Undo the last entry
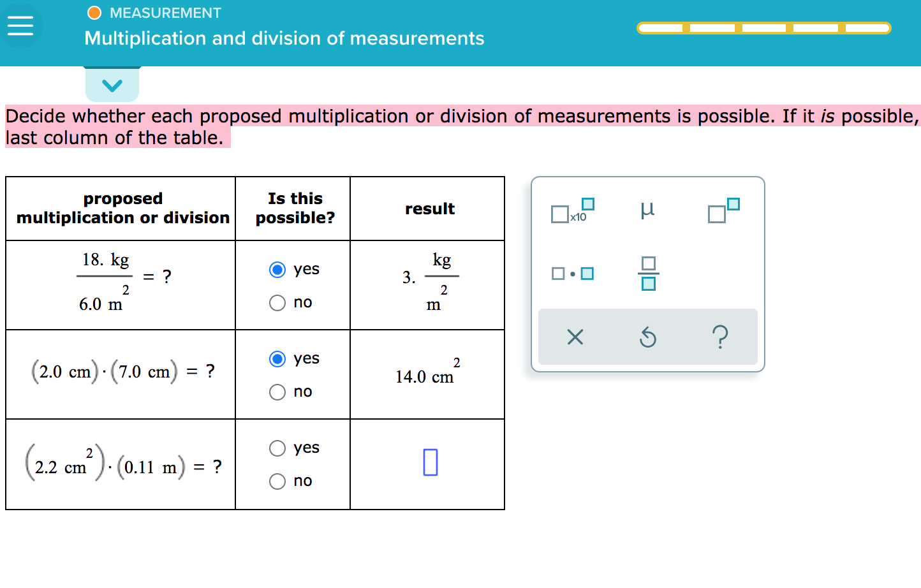Viewport: 921px width, 588px height. [647, 337]
